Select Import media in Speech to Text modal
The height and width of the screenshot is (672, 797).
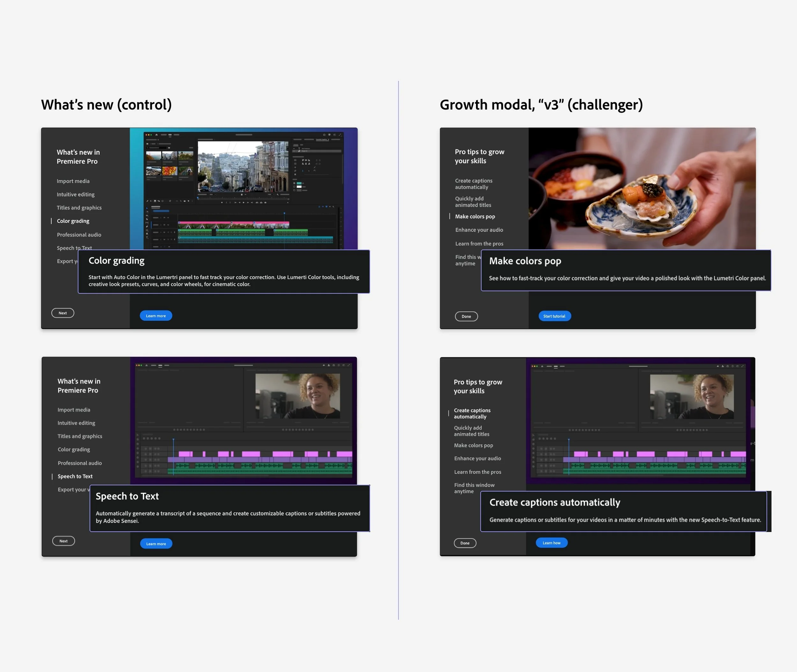pos(74,410)
